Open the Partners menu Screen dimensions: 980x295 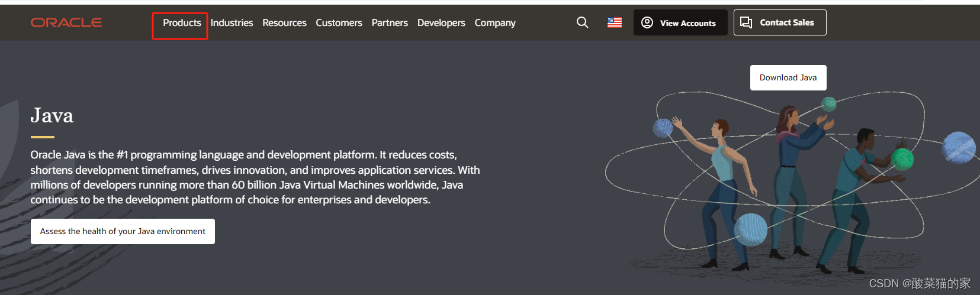click(390, 22)
